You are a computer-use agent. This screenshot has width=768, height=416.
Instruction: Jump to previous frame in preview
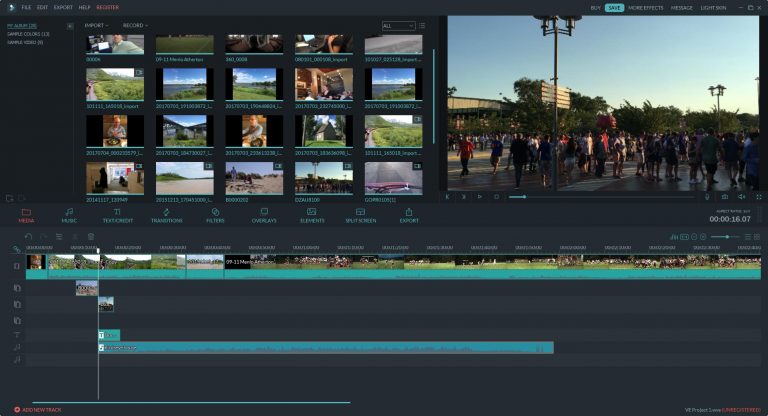click(447, 196)
